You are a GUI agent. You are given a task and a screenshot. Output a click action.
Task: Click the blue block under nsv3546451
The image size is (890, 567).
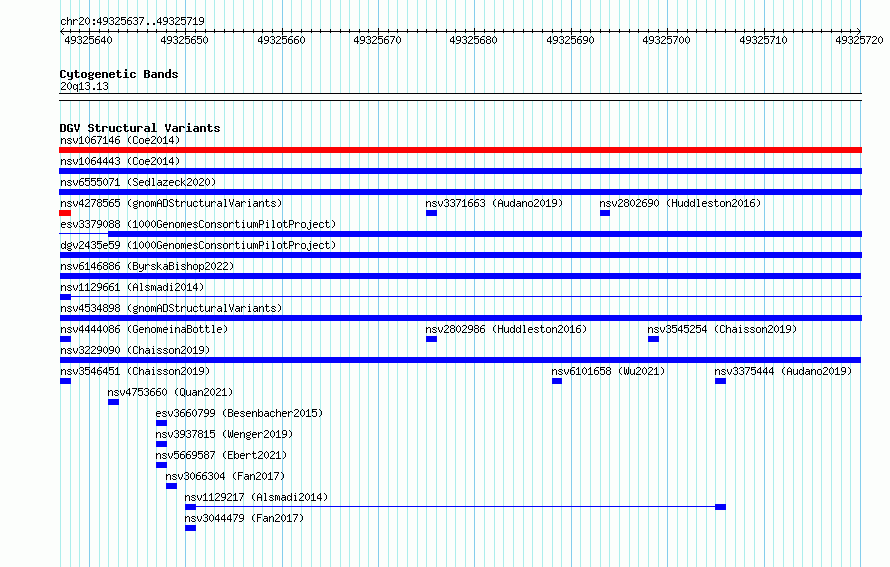[65, 381]
